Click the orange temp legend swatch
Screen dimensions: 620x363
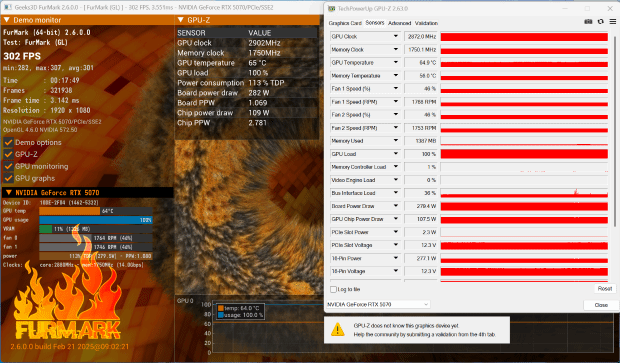[221, 308]
